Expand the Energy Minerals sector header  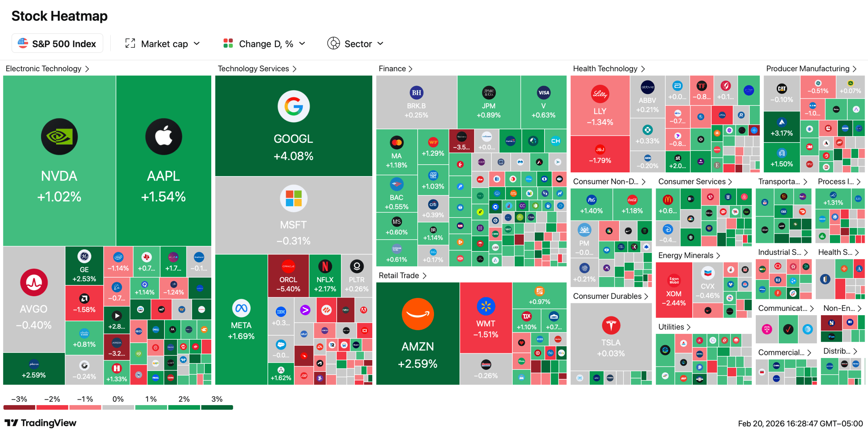tap(689, 256)
